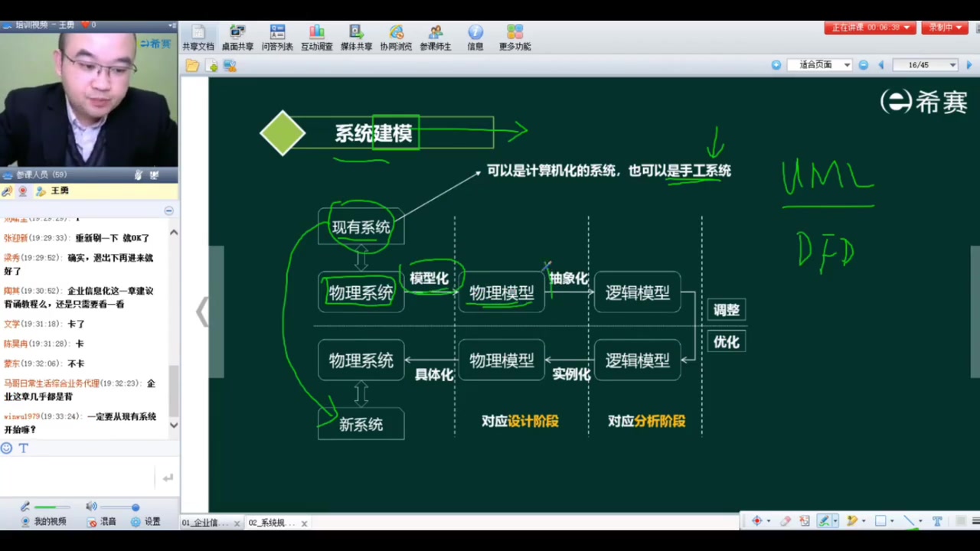Open the 录制中 recording dropdown

click(x=945, y=28)
